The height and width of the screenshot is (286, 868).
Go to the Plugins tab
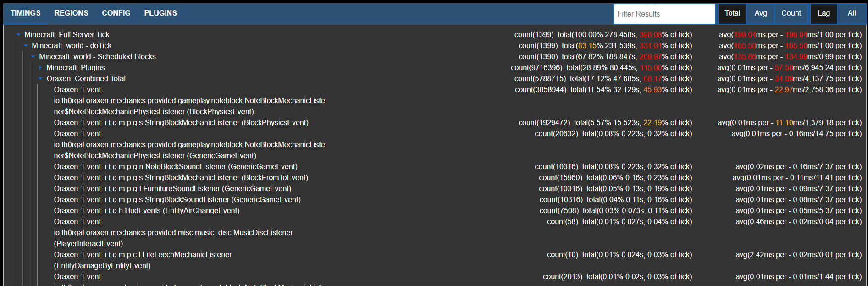(x=160, y=13)
